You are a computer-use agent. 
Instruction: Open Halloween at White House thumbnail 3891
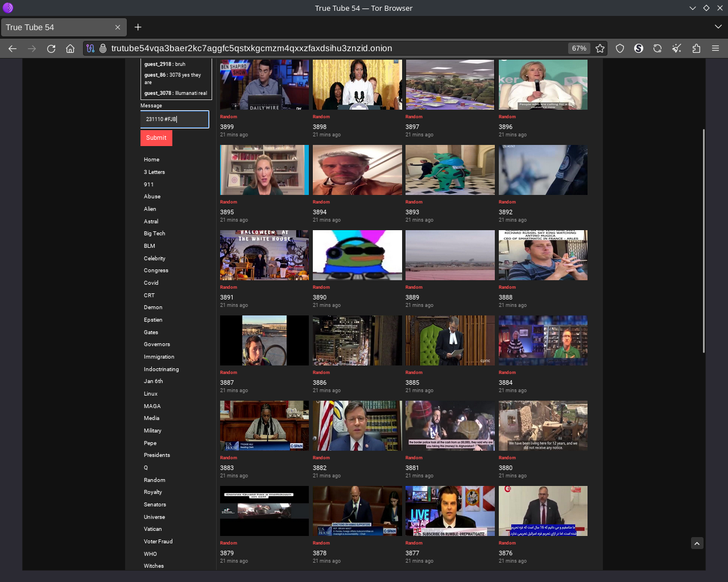point(264,255)
